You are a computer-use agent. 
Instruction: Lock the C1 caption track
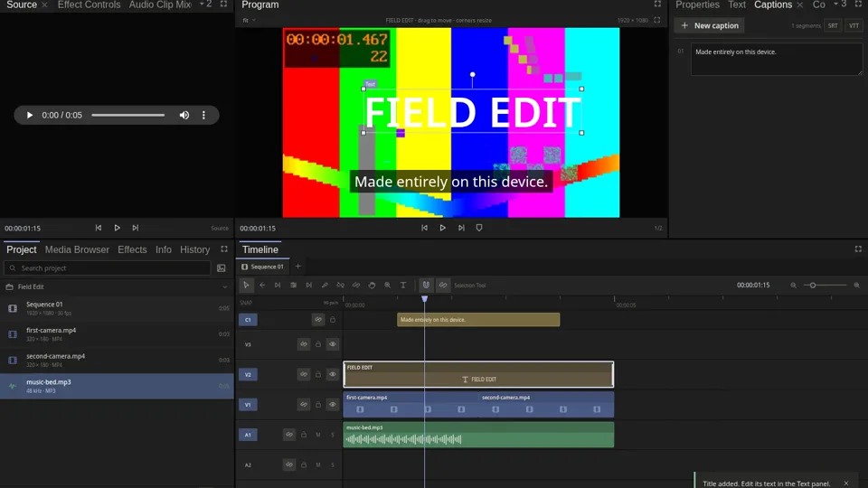pos(333,319)
